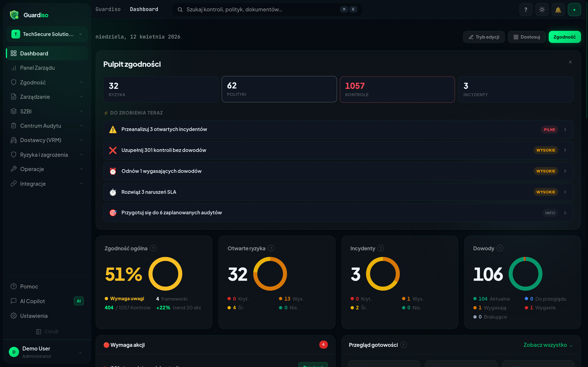Image resolution: width=588 pixels, height=367 pixels.
Task: Enable Tryb edycji mode
Action: click(483, 37)
